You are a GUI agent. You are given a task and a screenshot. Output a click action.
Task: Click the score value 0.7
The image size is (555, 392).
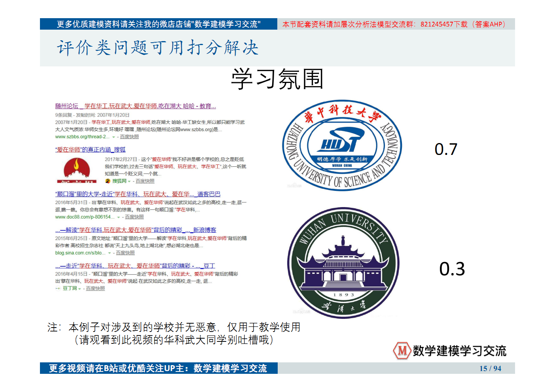coord(446,149)
